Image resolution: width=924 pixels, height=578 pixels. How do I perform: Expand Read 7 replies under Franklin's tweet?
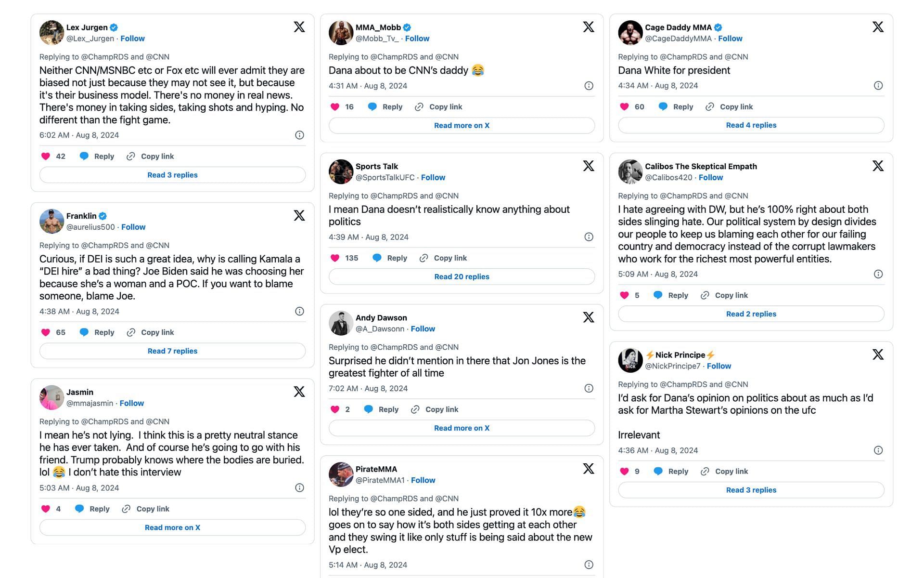coord(172,351)
